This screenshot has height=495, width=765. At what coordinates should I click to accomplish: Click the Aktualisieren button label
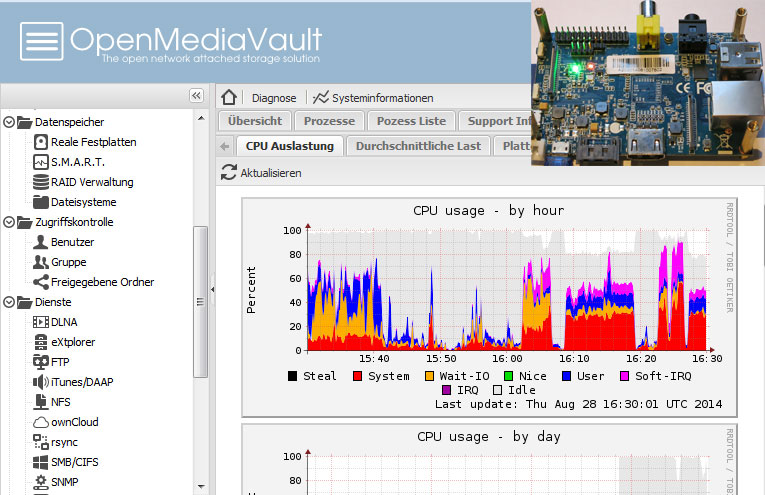(271, 173)
